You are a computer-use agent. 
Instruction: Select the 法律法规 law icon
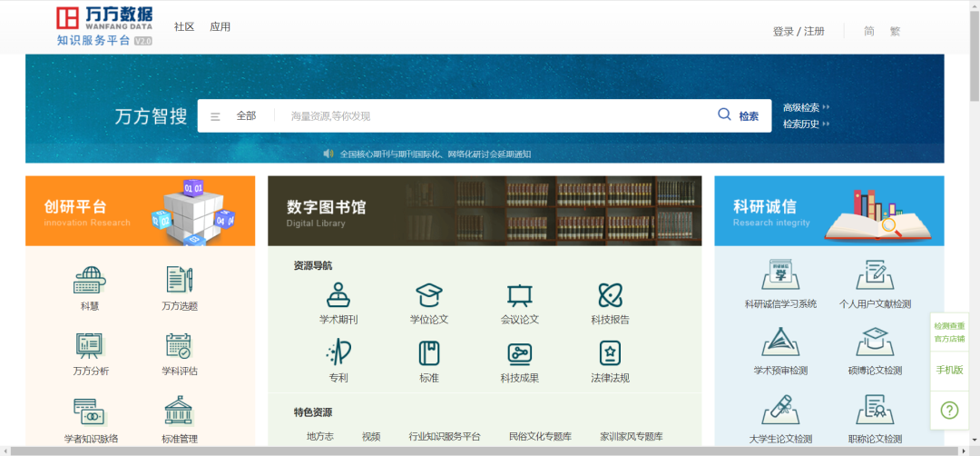[x=610, y=353]
